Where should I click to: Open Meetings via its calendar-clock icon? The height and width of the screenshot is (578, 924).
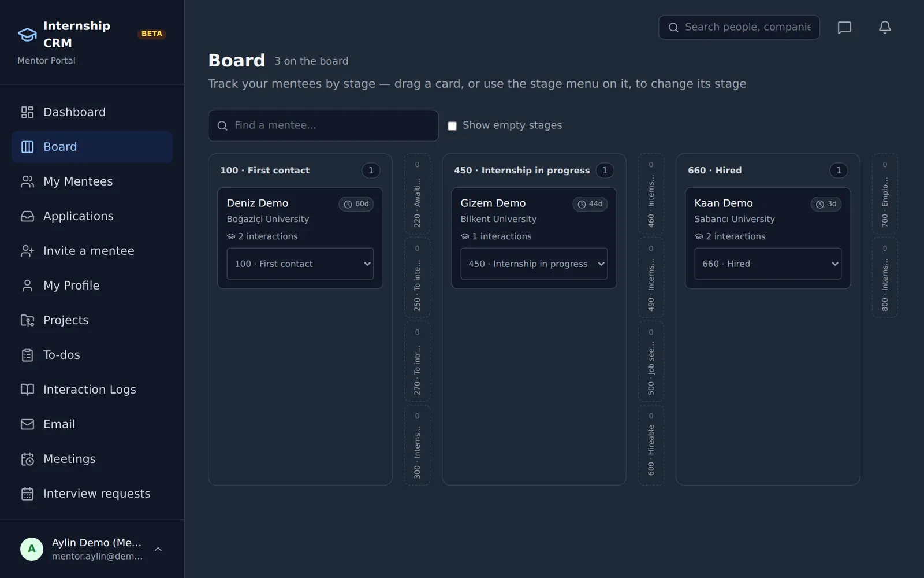[27, 459]
